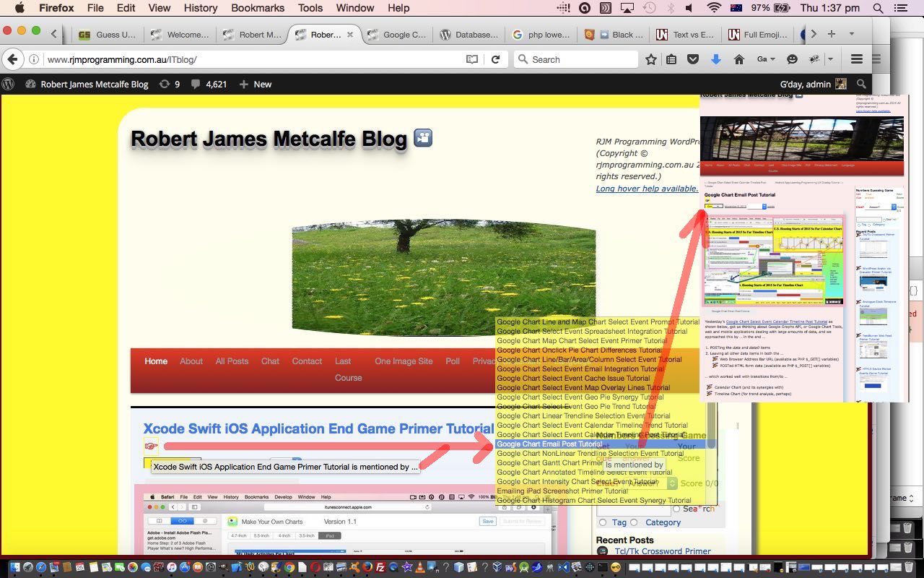Screen dimensions: 924x578
Task: Open the Answer? selector in guessing game
Action: tap(652, 483)
